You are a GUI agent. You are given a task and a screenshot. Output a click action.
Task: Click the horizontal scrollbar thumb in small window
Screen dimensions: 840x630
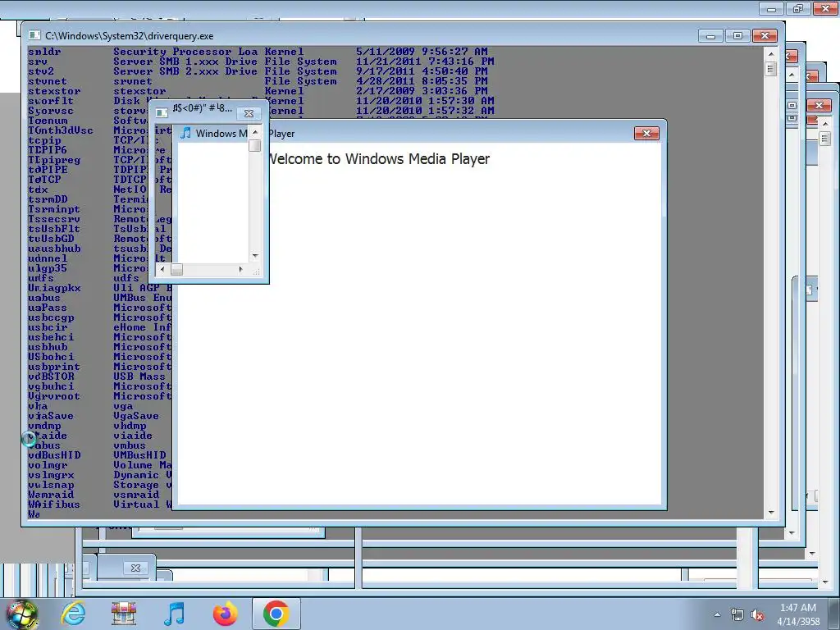176,269
